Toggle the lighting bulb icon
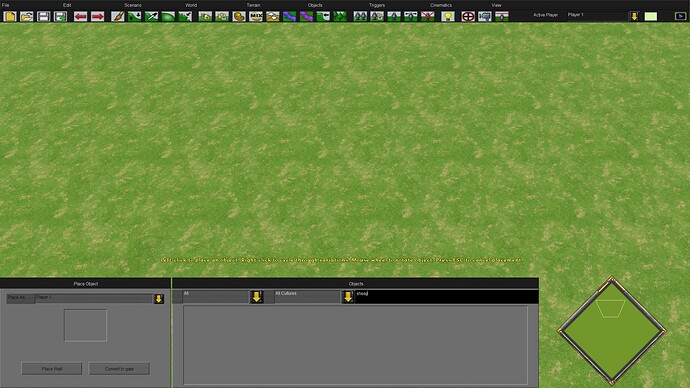Screen dimensions: 690x388 (448, 17)
